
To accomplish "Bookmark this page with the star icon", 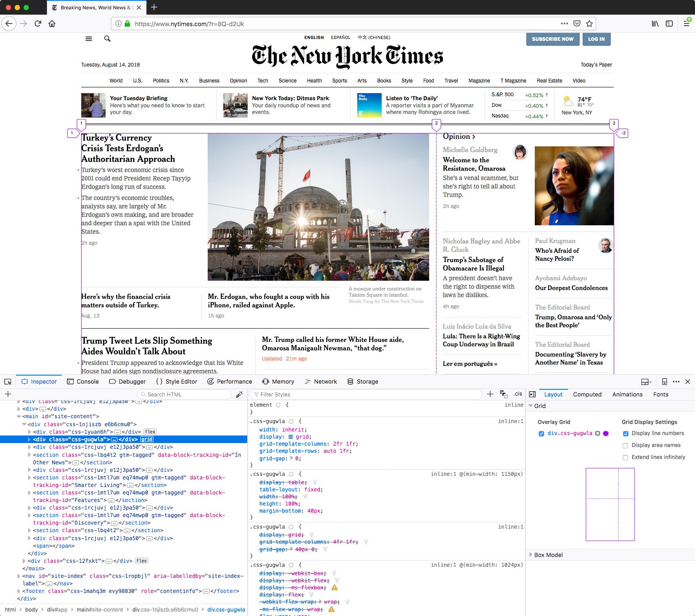I will pos(589,24).
